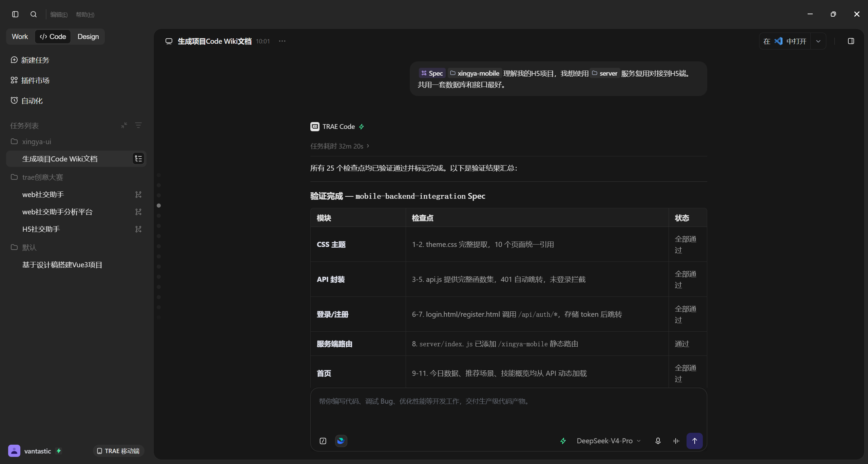The image size is (868, 464).
Task: Jump to the highlighted conversation timeline dot
Action: click(159, 206)
